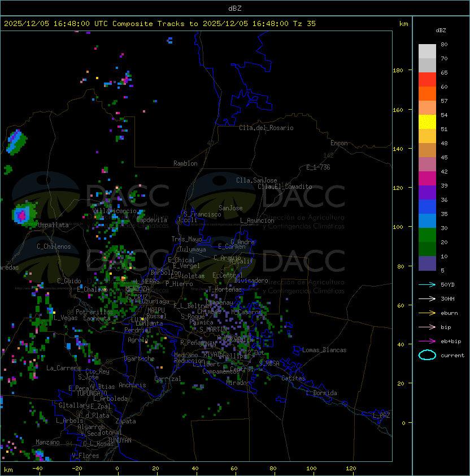This screenshot has width=470, height=476.
Task: Click the 30HM white arrow legend icon
Action: (427, 298)
